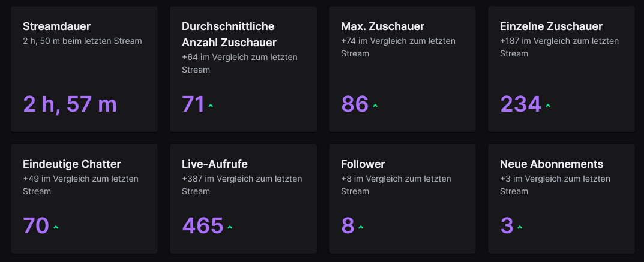Click the 2 h, 57 m duration value

tap(70, 104)
